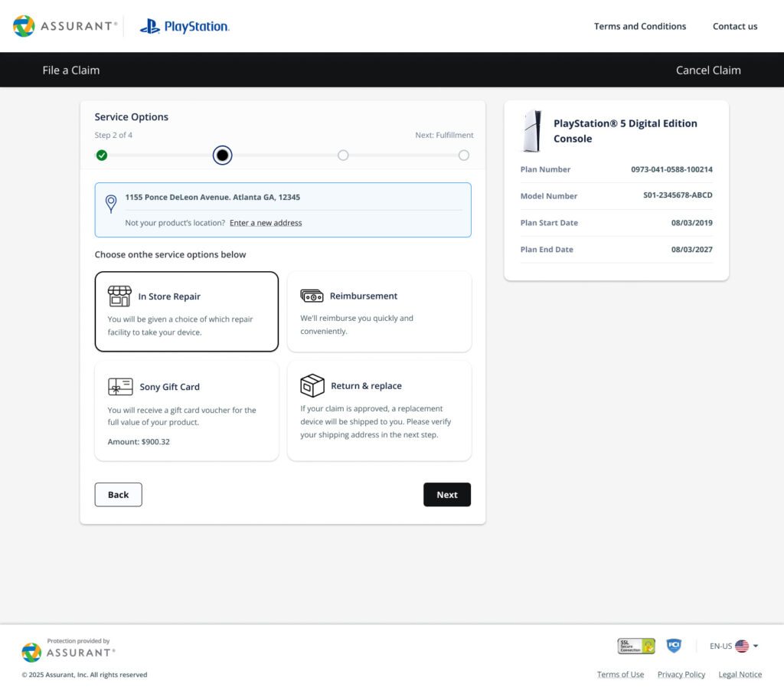Click the map pin location icon

tap(111, 203)
